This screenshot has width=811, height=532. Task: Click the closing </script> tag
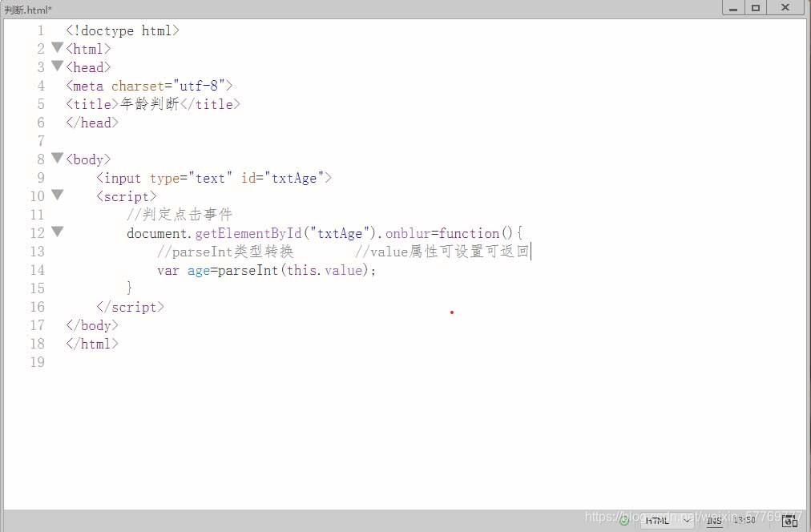[131, 307]
